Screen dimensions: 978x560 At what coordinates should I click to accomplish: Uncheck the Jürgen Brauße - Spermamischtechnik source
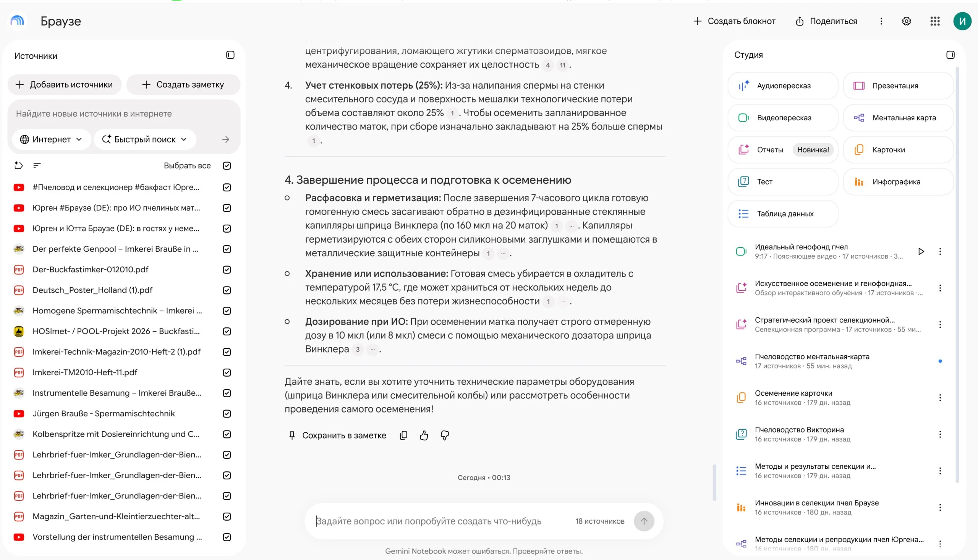227,413
